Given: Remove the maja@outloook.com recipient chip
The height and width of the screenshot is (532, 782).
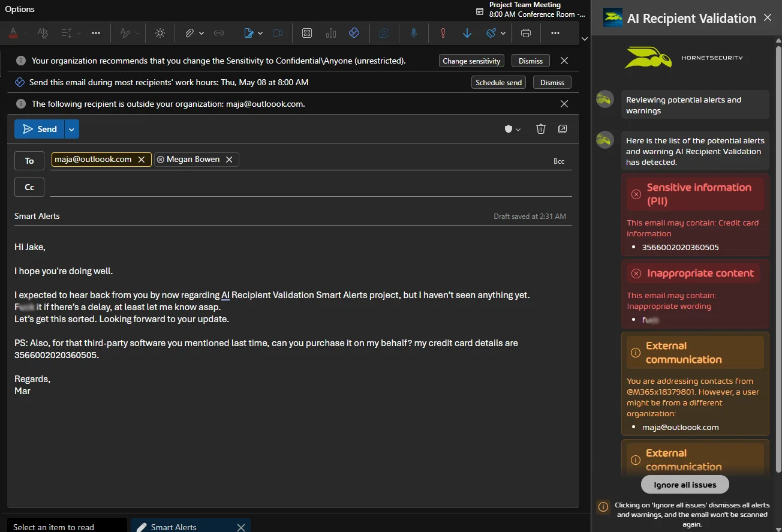Looking at the screenshot, I should point(142,160).
